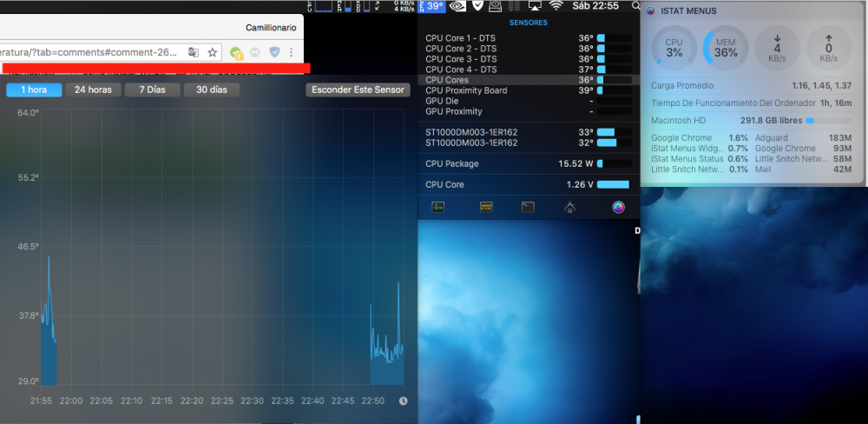
Task: Open the NVIDIA menu bar icon
Action: tap(457, 6)
